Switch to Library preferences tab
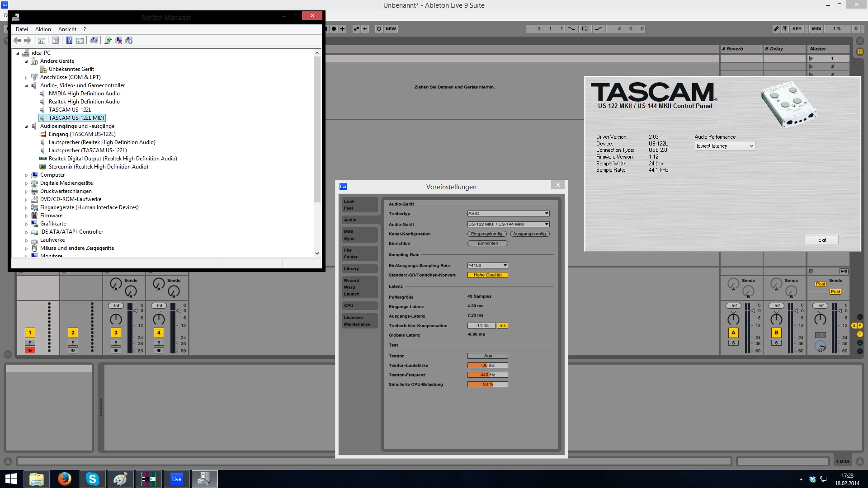 [x=359, y=269]
